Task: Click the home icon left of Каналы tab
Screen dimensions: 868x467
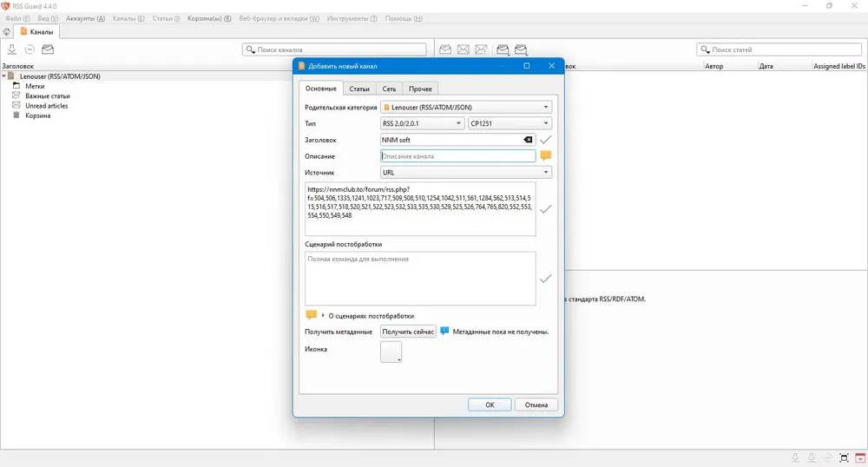Action: coord(7,32)
